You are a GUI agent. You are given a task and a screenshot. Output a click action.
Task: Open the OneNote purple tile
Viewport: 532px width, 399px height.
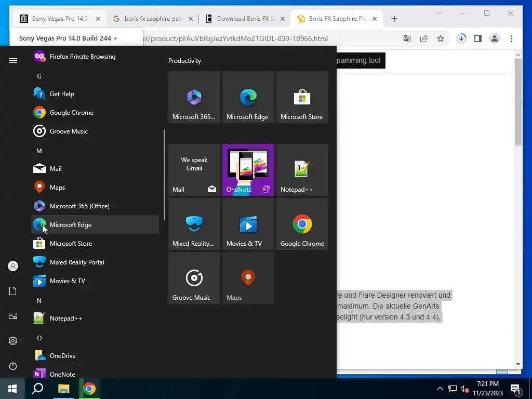[x=248, y=170]
